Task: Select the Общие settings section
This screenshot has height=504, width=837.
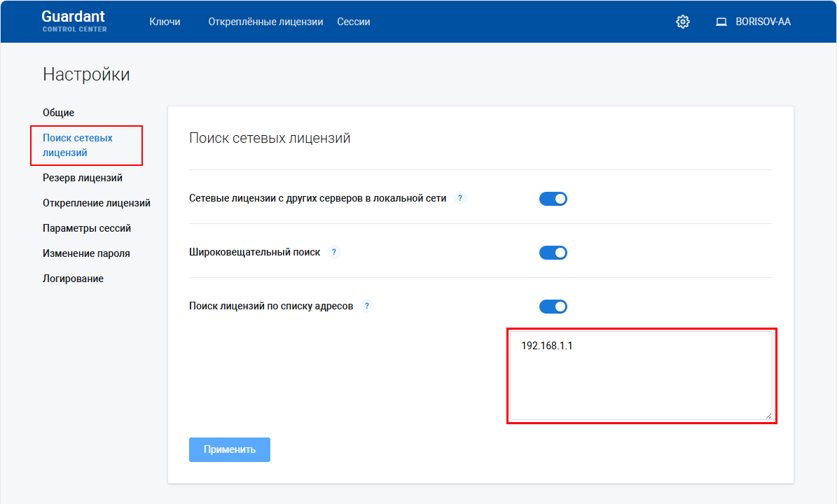Action: (60, 112)
